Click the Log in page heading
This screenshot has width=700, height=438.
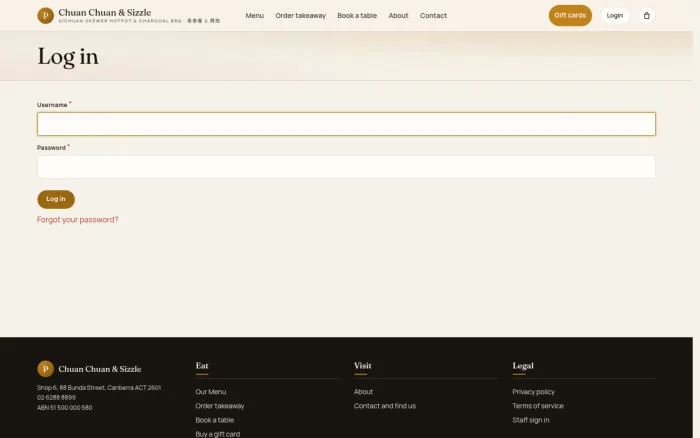click(68, 57)
